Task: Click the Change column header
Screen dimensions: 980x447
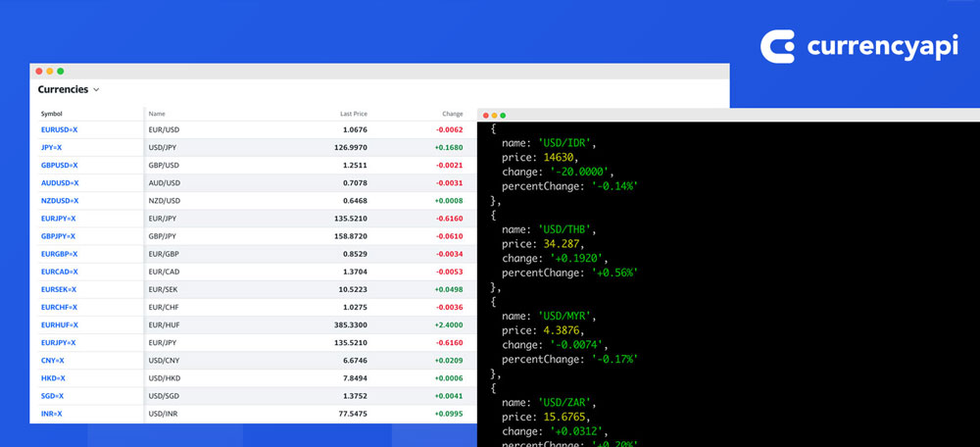Action: (x=452, y=114)
